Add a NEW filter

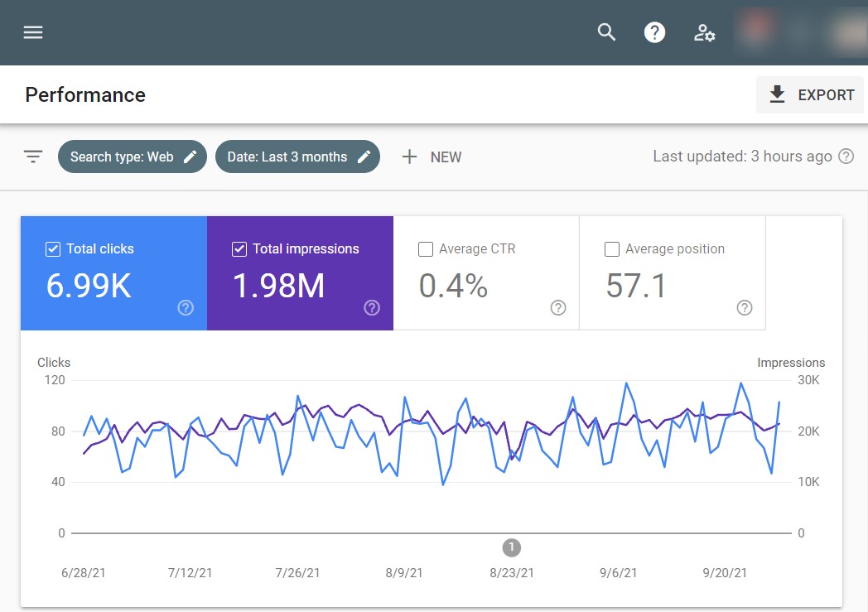point(432,157)
